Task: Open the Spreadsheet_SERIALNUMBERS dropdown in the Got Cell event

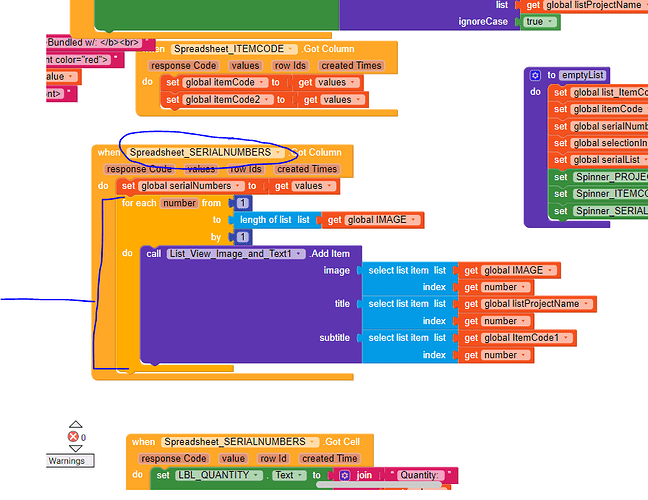Action: click(x=312, y=442)
